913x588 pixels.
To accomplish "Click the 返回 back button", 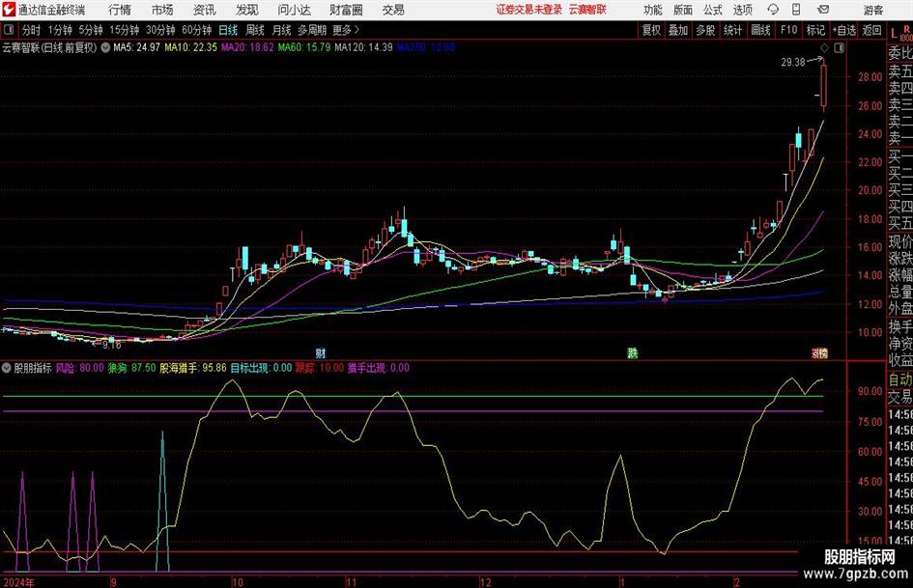I will pyautogui.click(x=871, y=30).
